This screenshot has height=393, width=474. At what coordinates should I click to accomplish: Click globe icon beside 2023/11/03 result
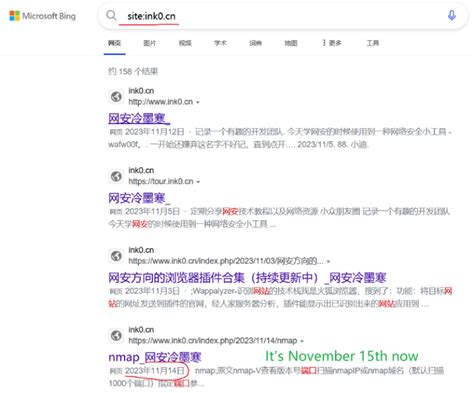[x=116, y=256]
